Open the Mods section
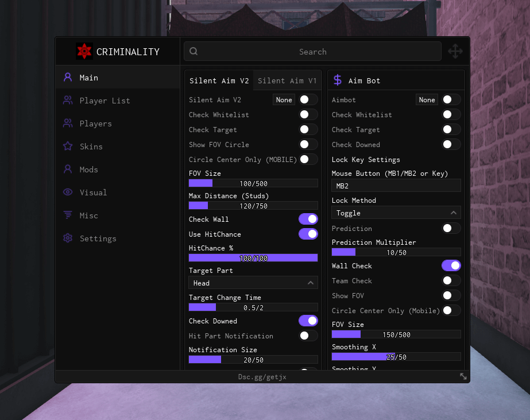This screenshot has width=530, height=420. (x=118, y=169)
